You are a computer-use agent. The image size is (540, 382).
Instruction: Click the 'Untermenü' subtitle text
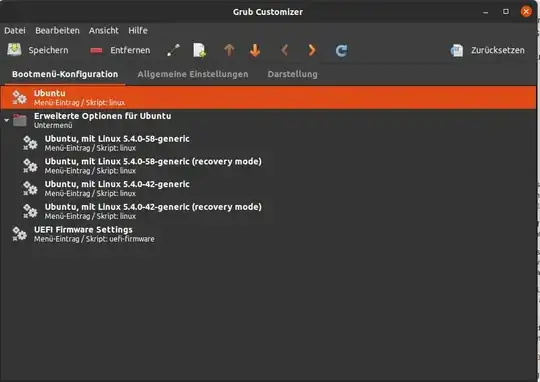point(53,125)
